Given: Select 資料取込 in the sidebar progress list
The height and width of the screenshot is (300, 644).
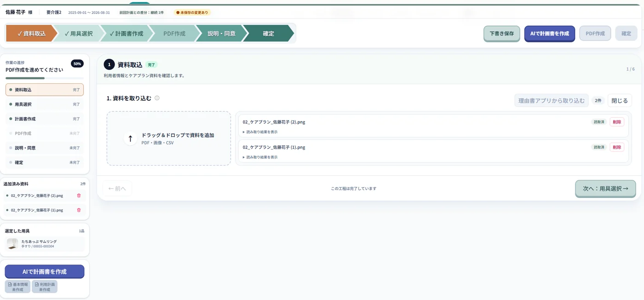Looking at the screenshot, I should click(x=45, y=90).
